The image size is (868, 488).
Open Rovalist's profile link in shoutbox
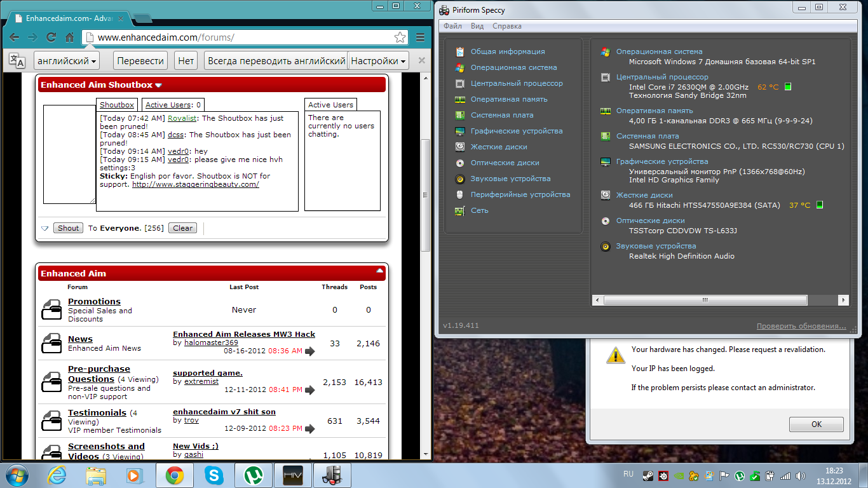pos(182,118)
